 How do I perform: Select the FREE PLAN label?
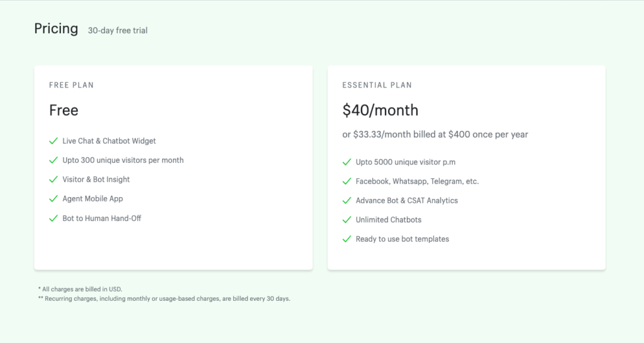click(x=72, y=85)
